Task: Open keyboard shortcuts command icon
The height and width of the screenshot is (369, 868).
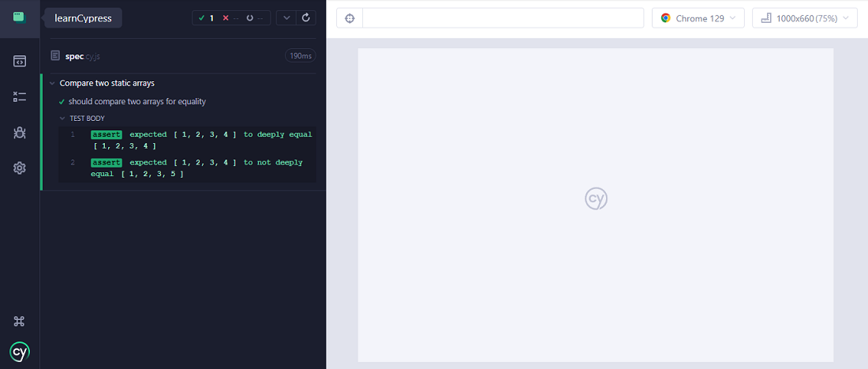Action: click(x=20, y=322)
